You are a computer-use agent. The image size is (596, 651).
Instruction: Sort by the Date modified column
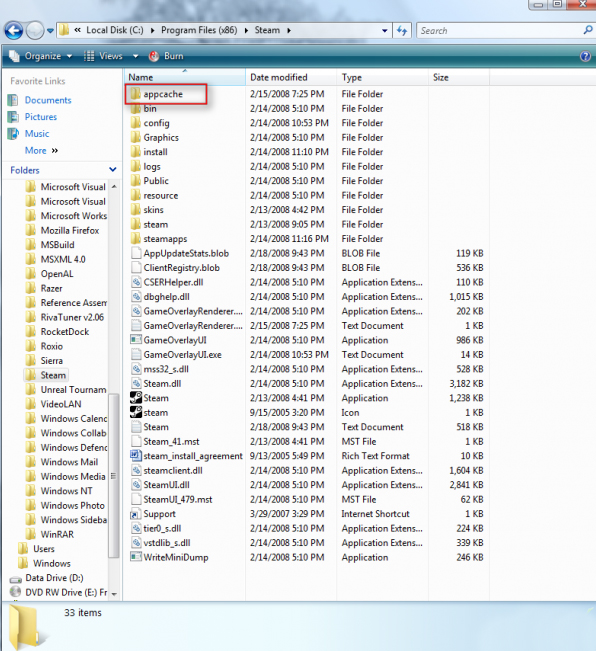(291, 77)
